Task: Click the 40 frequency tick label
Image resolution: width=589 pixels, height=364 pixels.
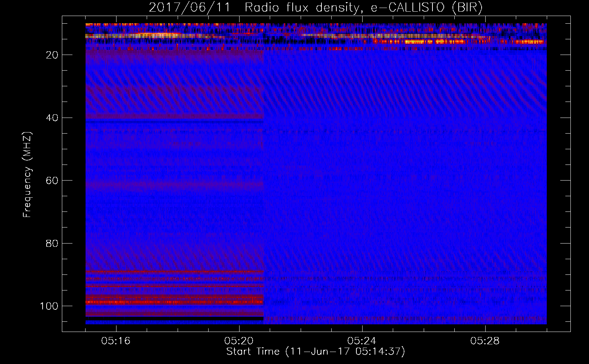Action: coord(52,118)
